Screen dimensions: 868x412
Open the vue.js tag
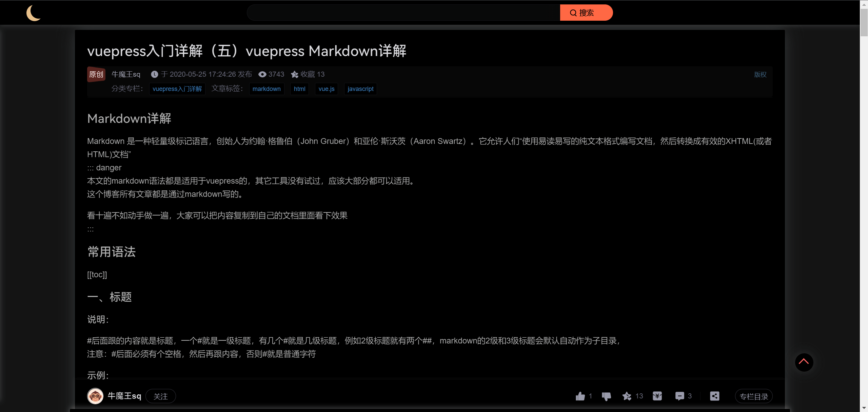coord(326,89)
